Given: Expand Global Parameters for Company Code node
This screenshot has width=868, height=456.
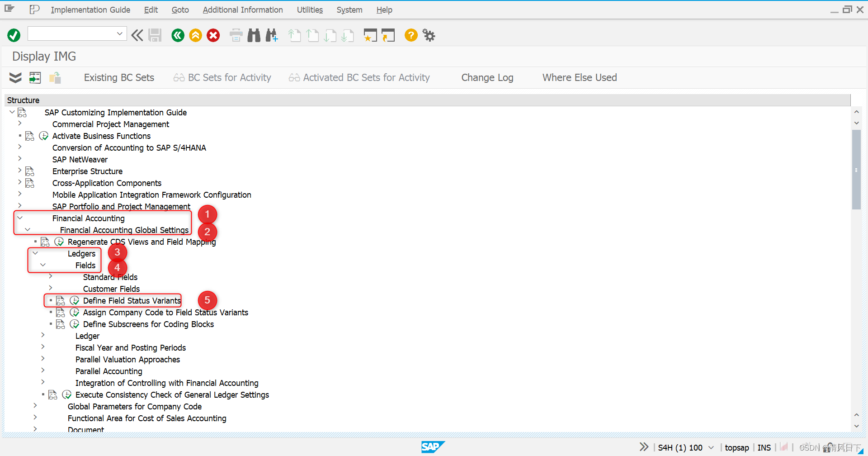Looking at the screenshot, I should 35,405.
